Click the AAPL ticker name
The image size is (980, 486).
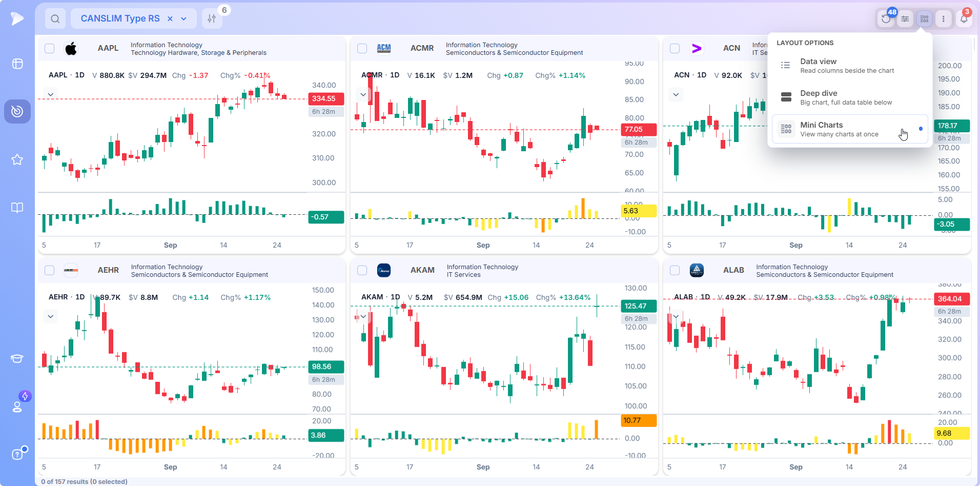coord(108,48)
